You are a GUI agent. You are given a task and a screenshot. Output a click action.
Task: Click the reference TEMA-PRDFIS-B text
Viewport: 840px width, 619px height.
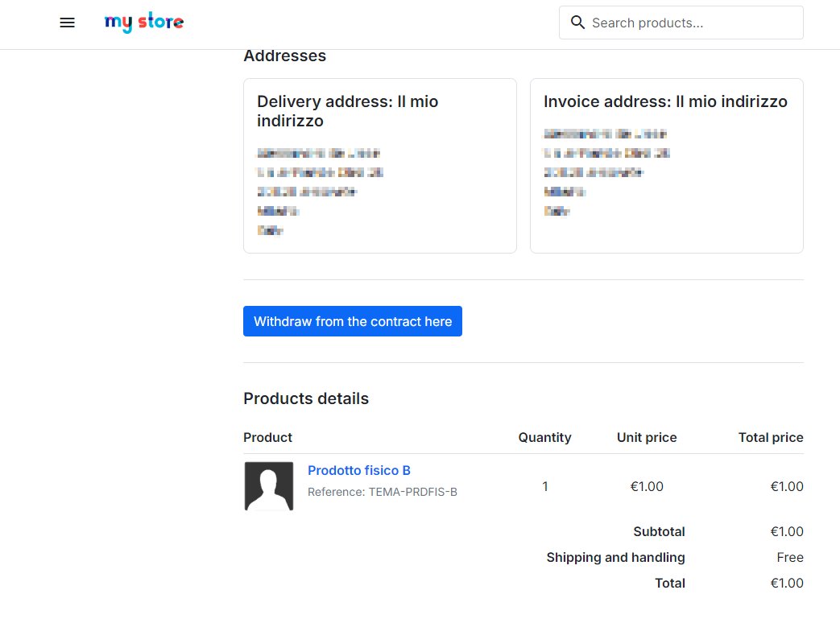[x=383, y=492]
